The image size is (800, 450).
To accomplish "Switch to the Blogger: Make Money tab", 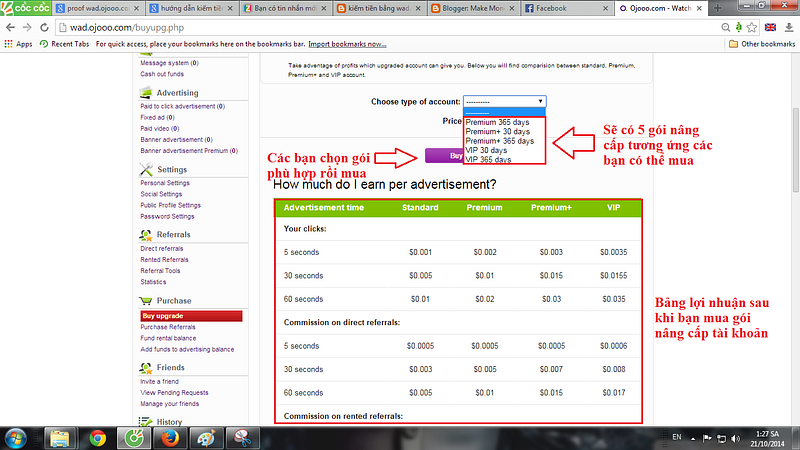I will [x=472, y=8].
